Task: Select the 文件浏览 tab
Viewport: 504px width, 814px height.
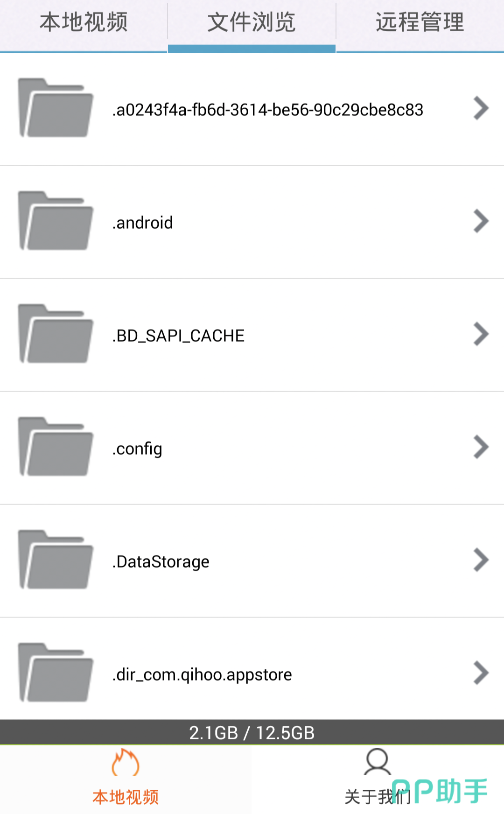Action: point(252,22)
